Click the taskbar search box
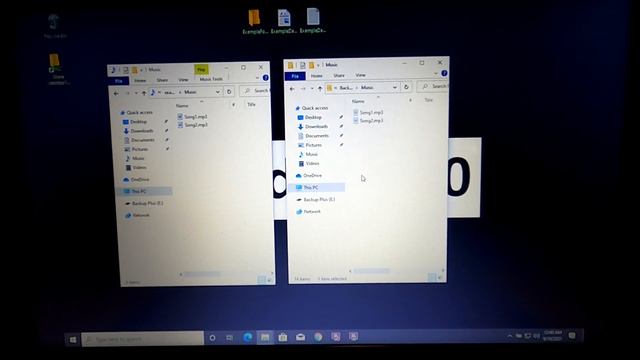The width and height of the screenshot is (640, 360). [142, 339]
